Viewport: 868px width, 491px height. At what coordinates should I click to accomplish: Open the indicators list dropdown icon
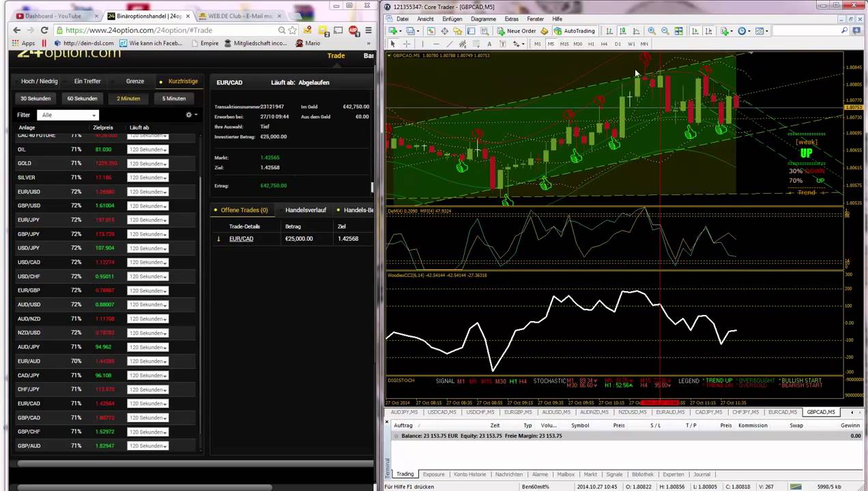click(x=727, y=31)
